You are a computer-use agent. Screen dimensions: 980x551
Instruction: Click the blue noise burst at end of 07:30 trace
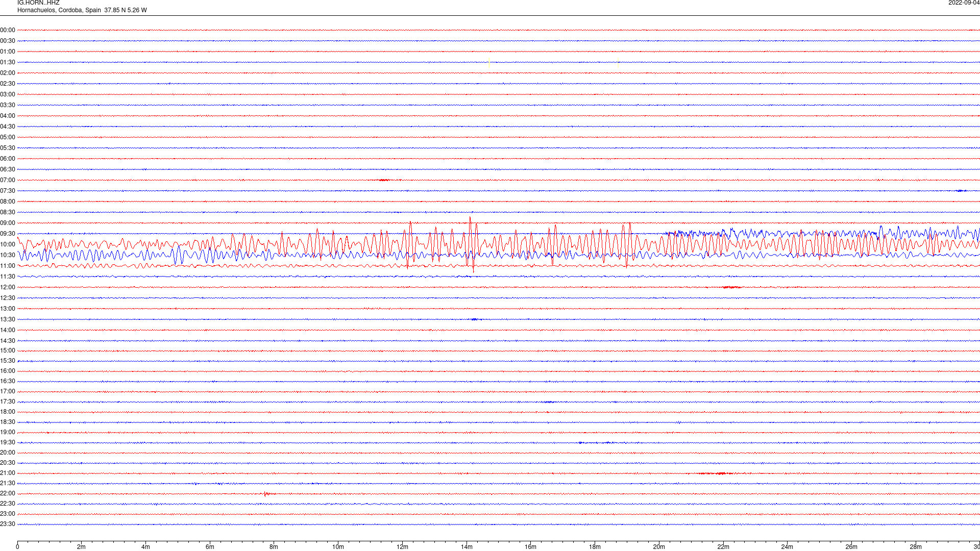point(962,191)
